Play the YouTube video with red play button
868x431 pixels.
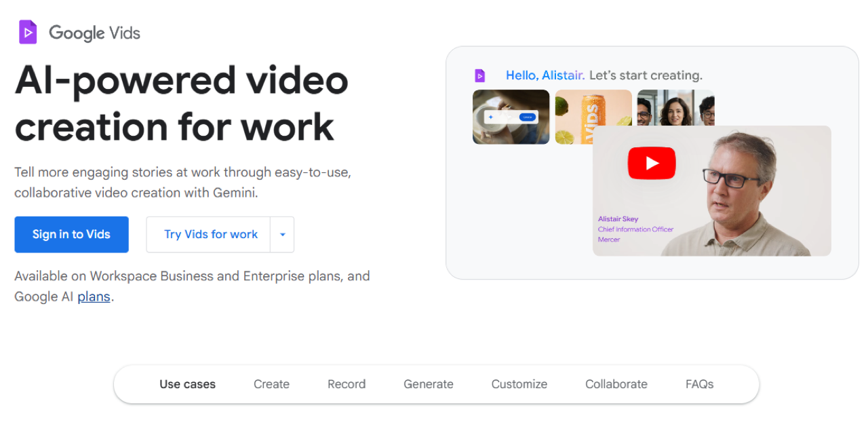coord(652,163)
